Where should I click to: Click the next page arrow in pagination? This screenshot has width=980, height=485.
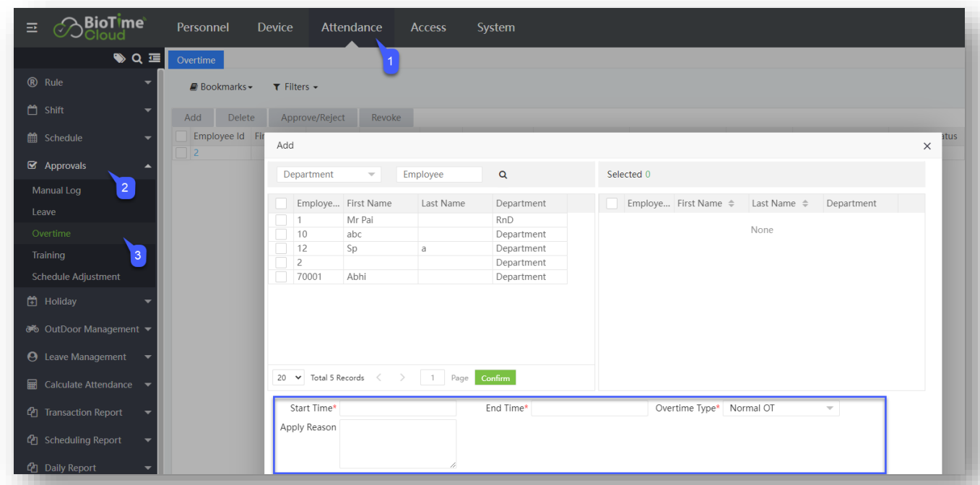click(x=402, y=377)
